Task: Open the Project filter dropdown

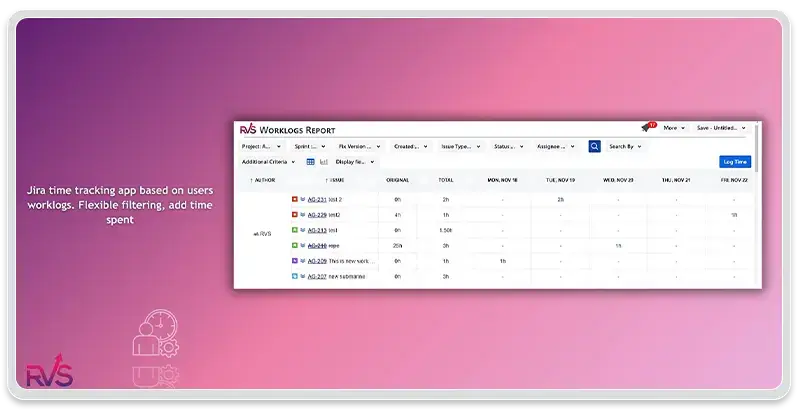Action: [261, 146]
